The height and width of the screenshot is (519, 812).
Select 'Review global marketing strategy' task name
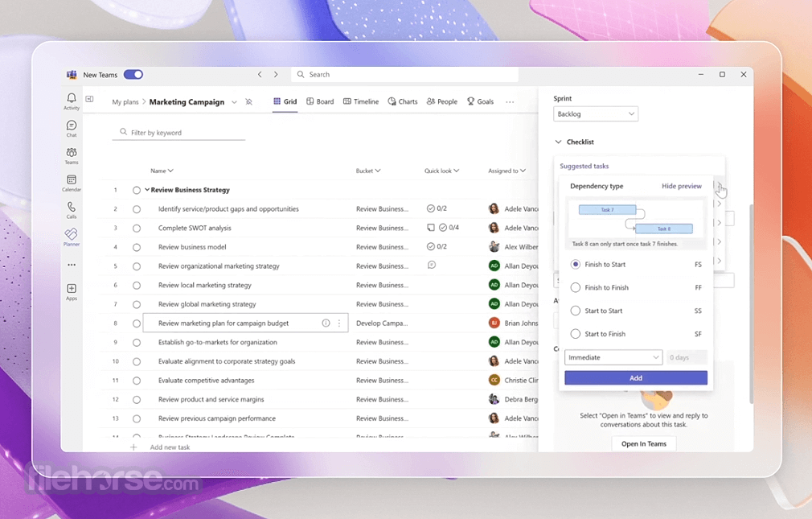(x=207, y=304)
